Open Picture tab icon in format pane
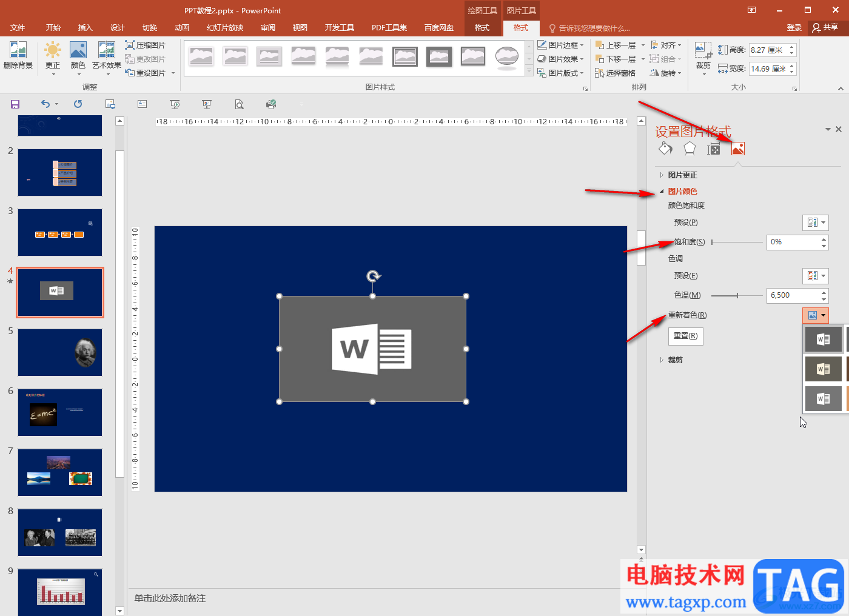849x616 pixels. 738,149
